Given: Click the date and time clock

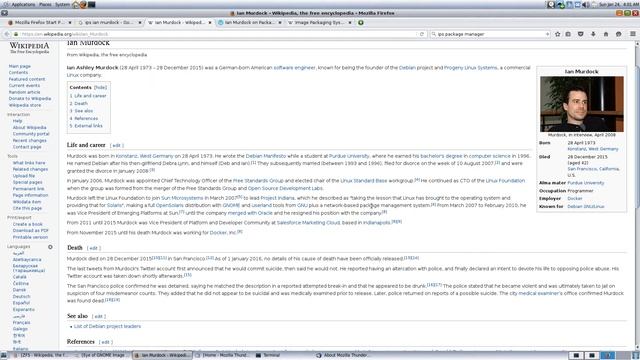Looking at the screenshot, I should click(x=618, y=4).
